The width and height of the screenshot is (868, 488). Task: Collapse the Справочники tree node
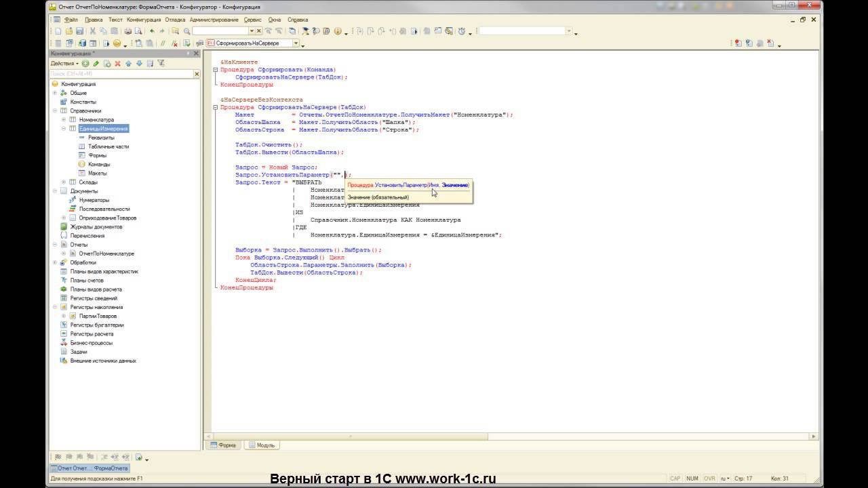(55, 110)
